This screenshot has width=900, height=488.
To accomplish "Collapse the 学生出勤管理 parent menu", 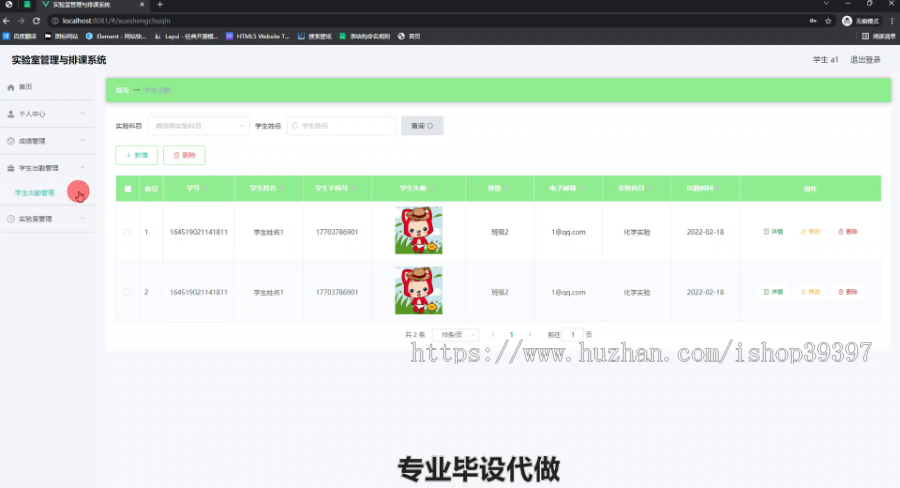I will pos(48,168).
